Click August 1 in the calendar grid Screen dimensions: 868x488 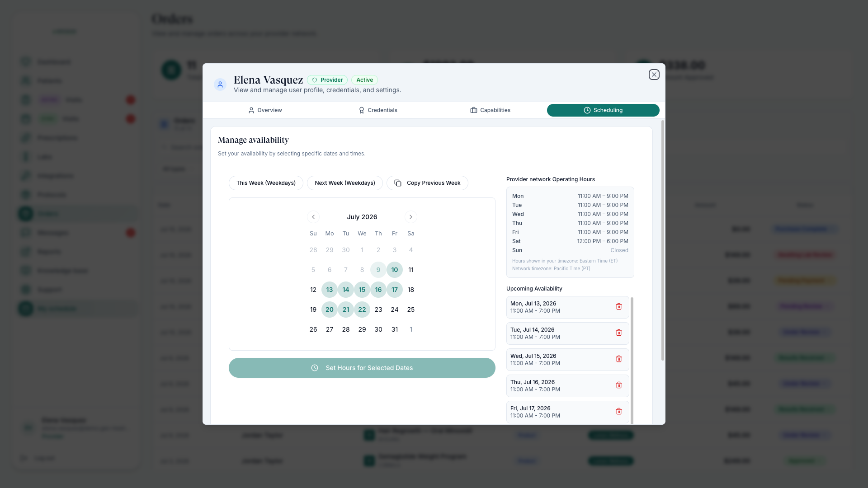pos(411,329)
